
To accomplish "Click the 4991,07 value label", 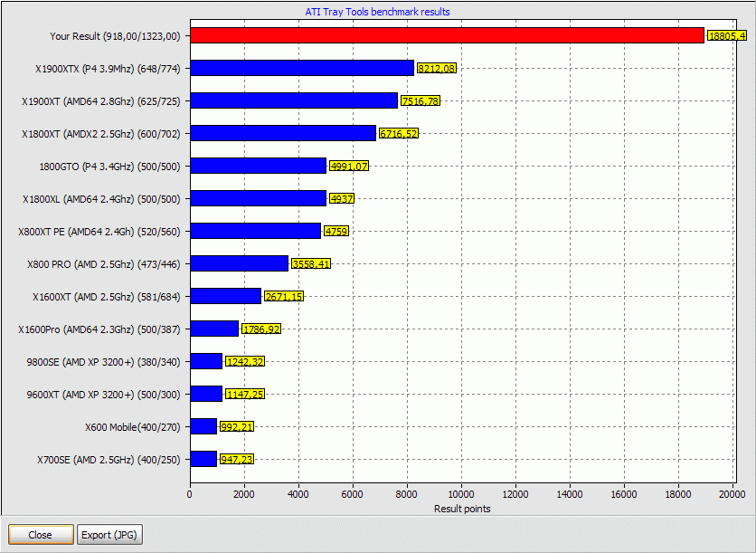I will tap(349, 166).
